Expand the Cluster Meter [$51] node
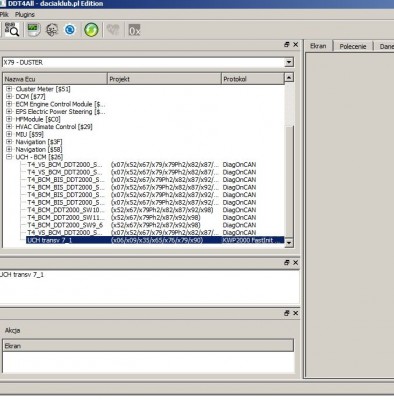 [9, 89]
